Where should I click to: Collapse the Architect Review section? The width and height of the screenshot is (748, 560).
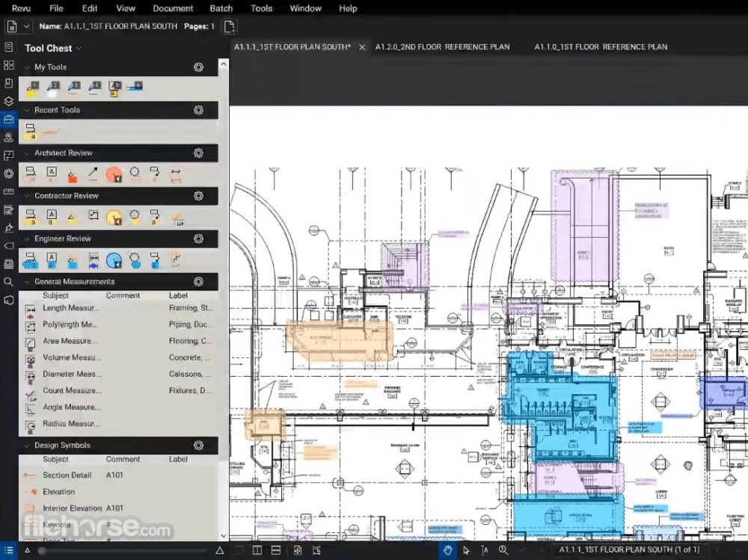(27, 153)
